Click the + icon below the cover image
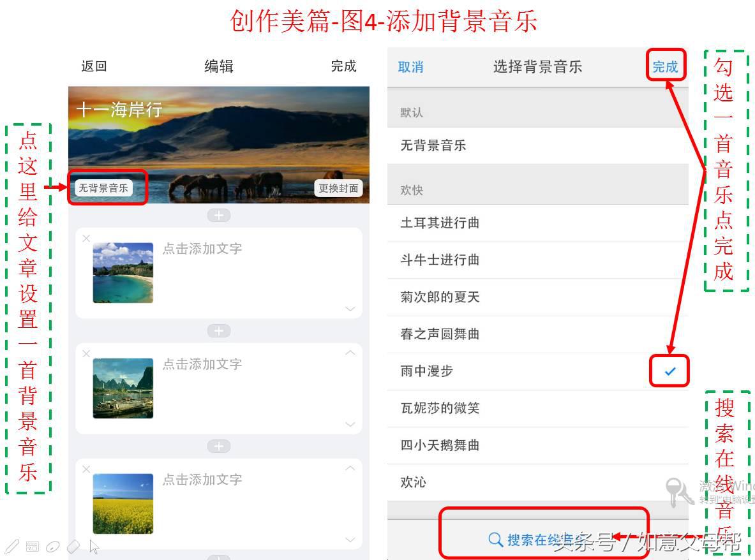This screenshot has height=560, width=755. click(x=219, y=215)
